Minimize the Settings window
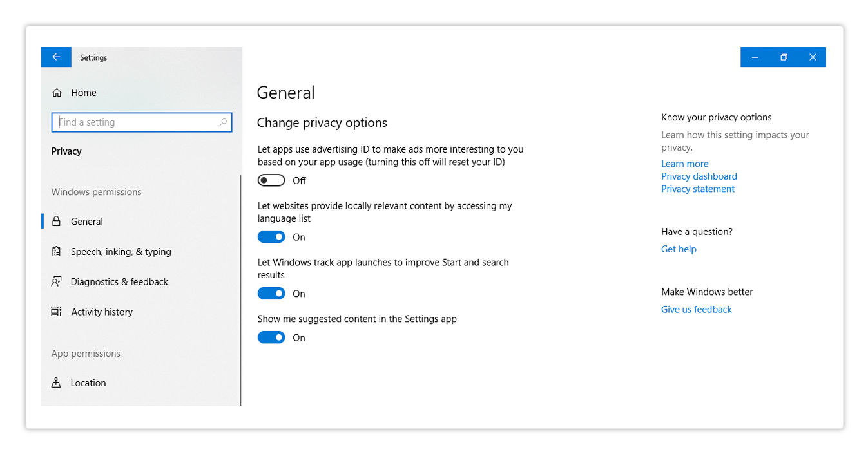 (755, 57)
